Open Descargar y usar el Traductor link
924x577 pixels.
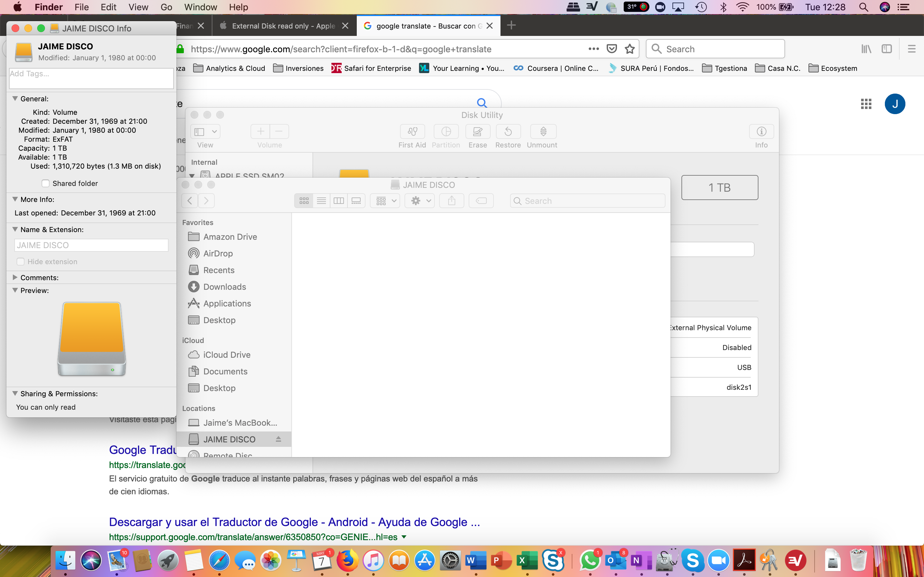295,522
